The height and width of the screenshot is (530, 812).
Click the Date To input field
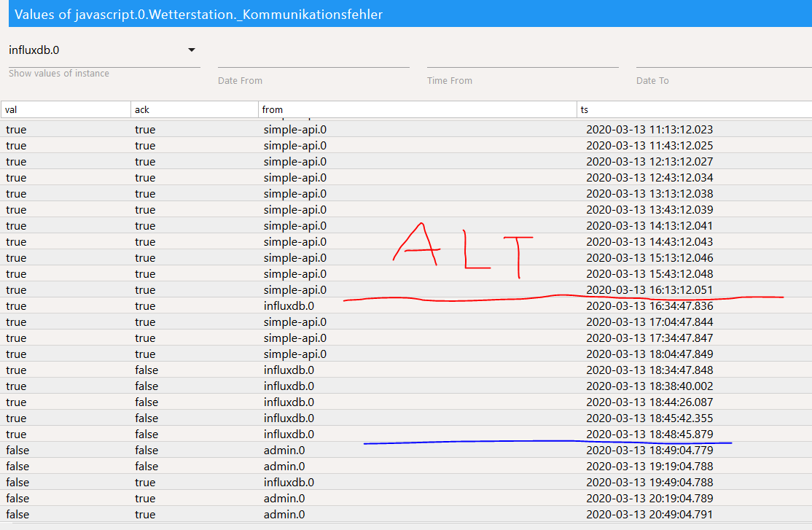coord(724,57)
